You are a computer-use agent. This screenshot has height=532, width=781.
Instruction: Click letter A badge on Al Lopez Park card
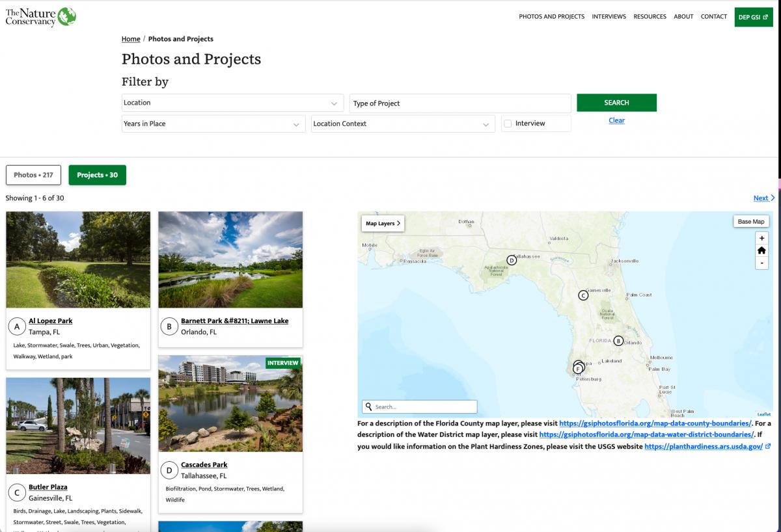tap(17, 326)
